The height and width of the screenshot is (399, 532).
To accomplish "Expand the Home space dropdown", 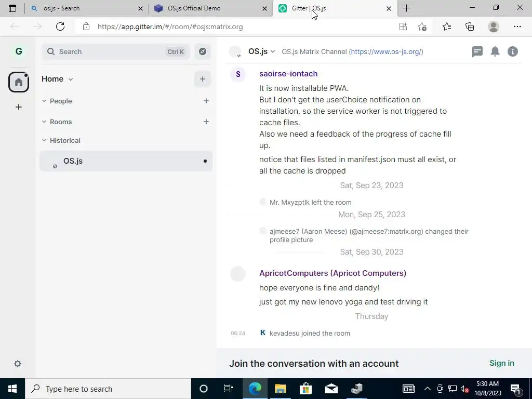I will (x=71, y=79).
